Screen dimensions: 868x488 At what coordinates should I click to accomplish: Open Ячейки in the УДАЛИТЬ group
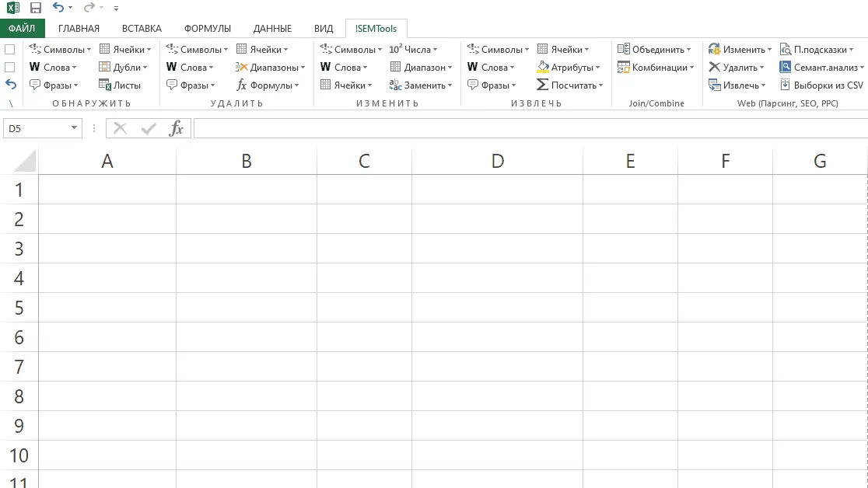point(262,49)
